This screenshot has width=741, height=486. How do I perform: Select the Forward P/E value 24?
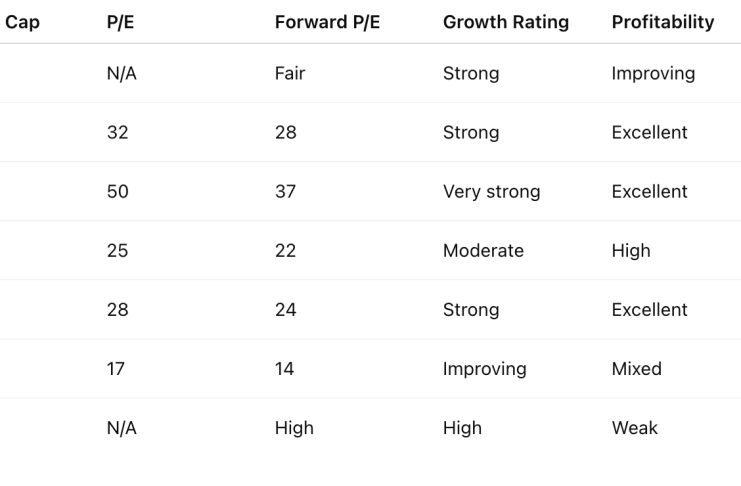click(x=286, y=310)
